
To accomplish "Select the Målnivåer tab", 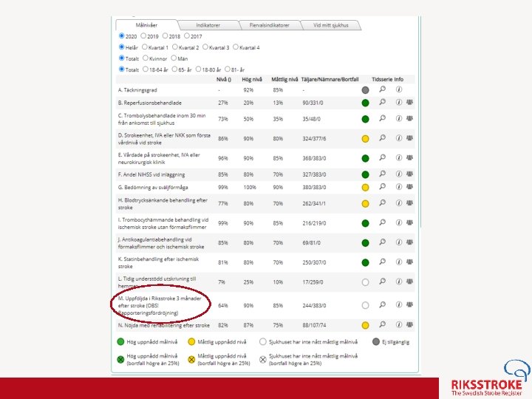I will pos(146,25).
